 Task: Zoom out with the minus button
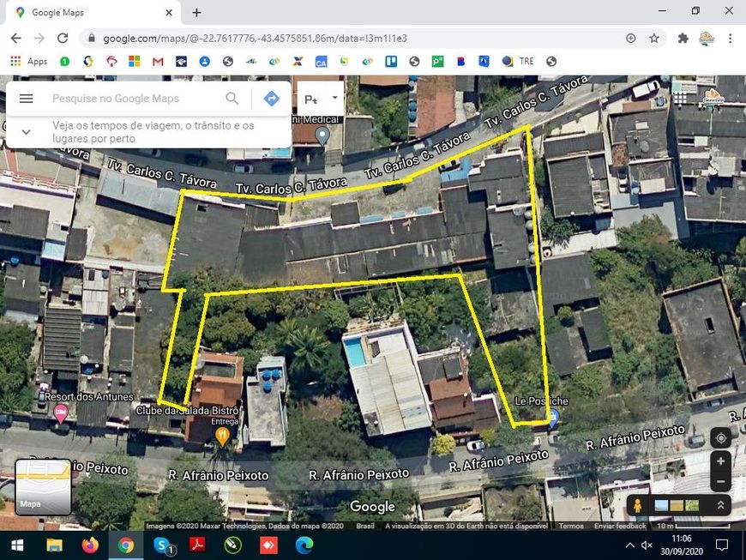pyautogui.click(x=721, y=481)
